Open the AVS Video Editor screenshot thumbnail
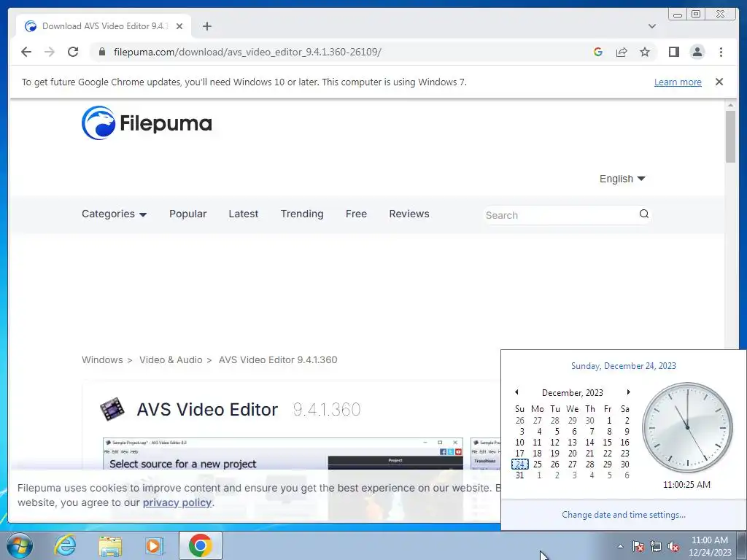The image size is (747, 560). (283, 454)
